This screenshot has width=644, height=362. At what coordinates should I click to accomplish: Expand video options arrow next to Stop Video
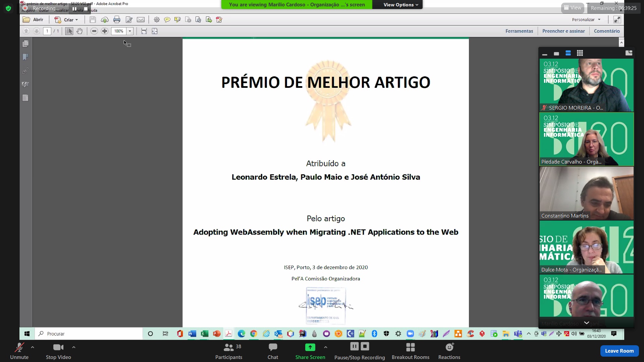(74, 347)
